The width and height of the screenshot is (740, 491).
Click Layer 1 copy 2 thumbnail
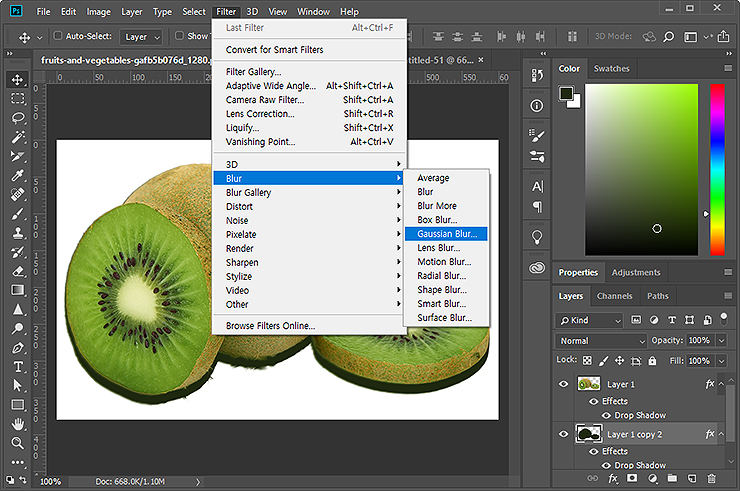pyautogui.click(x=589, y=433)
